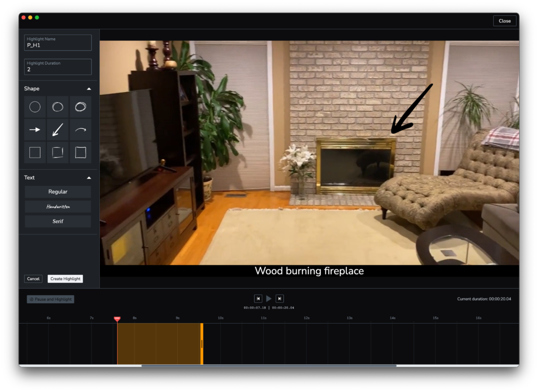Select the plain square shape
This screenshot has width=538, height=392.
[x=35, y=152]
